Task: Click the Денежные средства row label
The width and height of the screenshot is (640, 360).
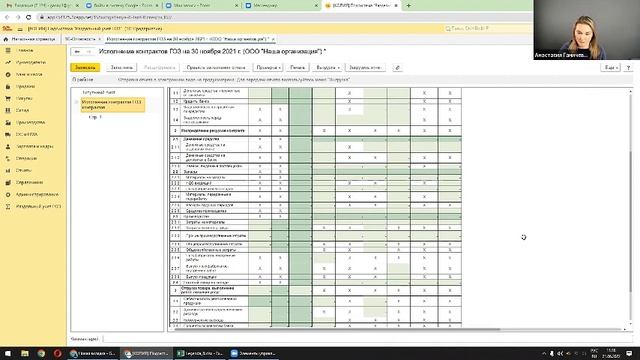Action: tap(201, 139)
